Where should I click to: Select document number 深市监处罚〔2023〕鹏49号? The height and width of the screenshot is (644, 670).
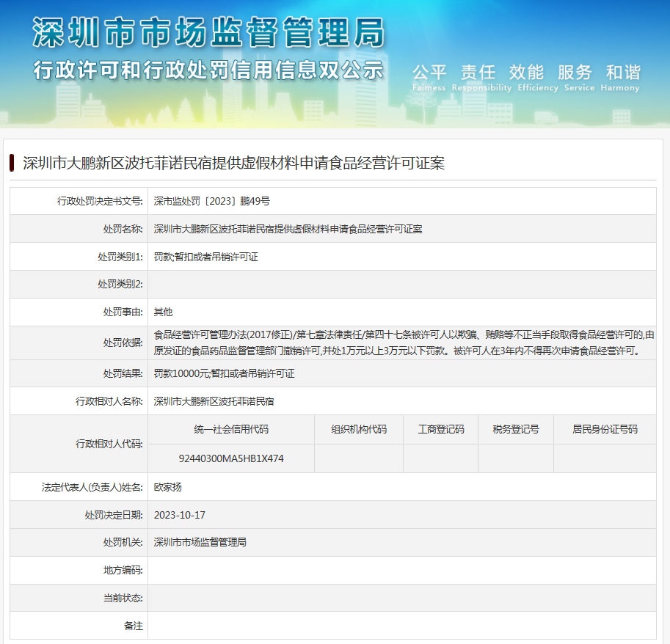coord(211,201)
